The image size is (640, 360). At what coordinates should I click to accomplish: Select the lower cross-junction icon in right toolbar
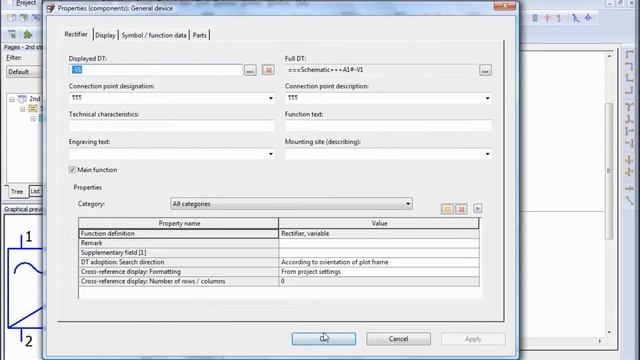tap(629, 172)
